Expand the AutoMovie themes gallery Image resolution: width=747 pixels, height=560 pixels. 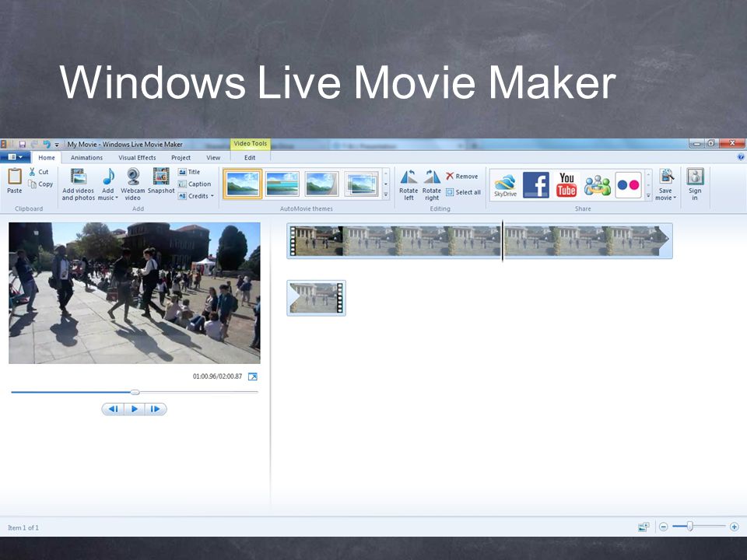tap(386, 194)
